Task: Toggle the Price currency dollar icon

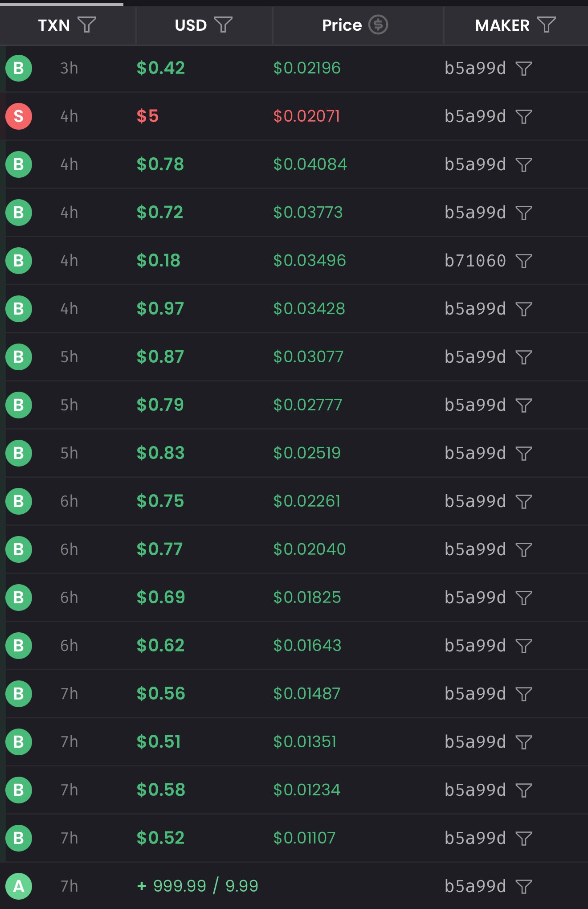Action: coord(378,25)
